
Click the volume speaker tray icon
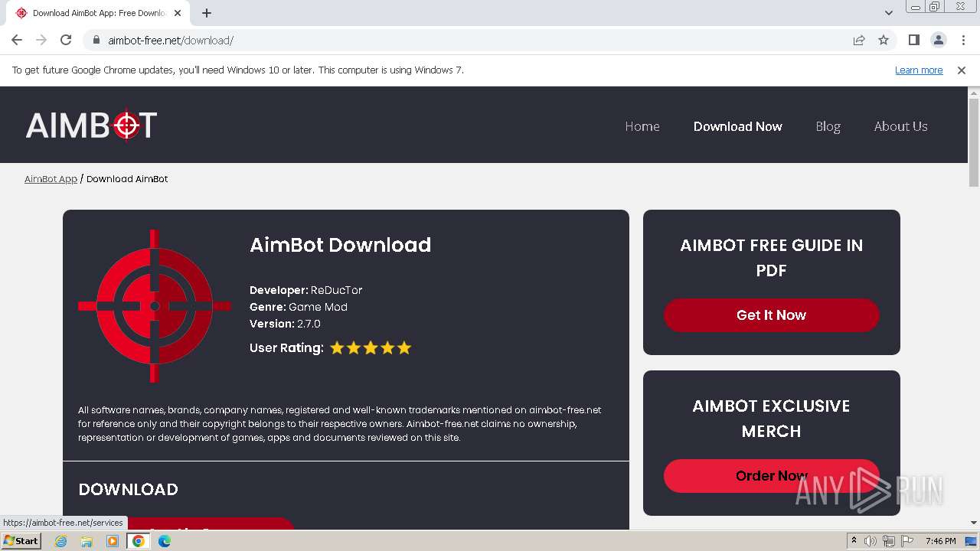(871, 541)
